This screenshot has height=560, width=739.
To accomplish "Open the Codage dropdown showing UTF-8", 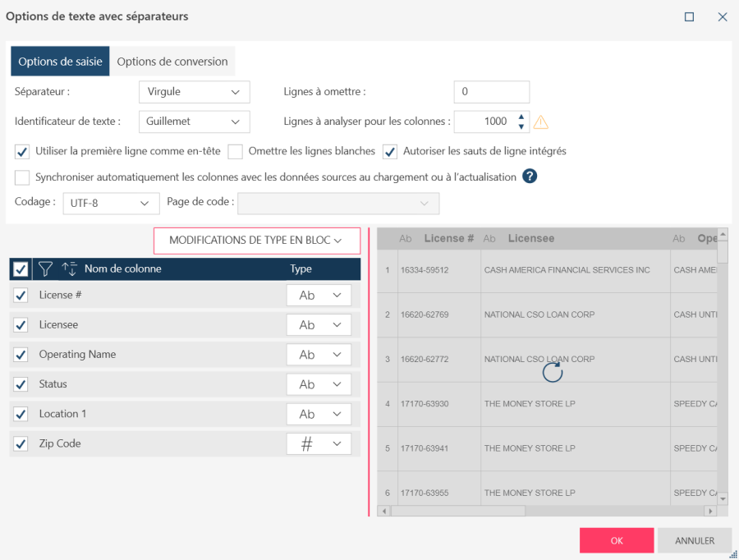I will tap(111, 203).
